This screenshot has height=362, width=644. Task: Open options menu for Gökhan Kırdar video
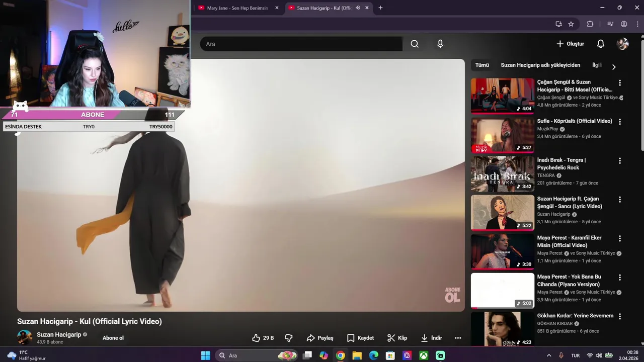click(x=620, y=316)
